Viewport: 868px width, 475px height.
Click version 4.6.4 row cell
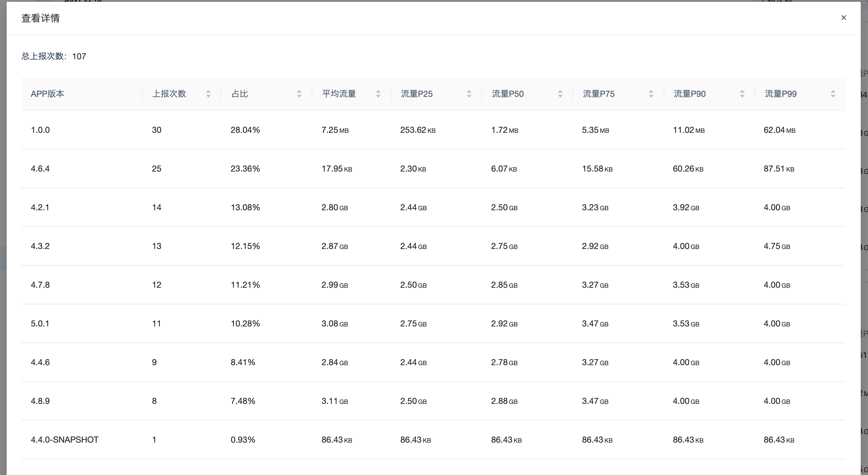pos(40,169)
